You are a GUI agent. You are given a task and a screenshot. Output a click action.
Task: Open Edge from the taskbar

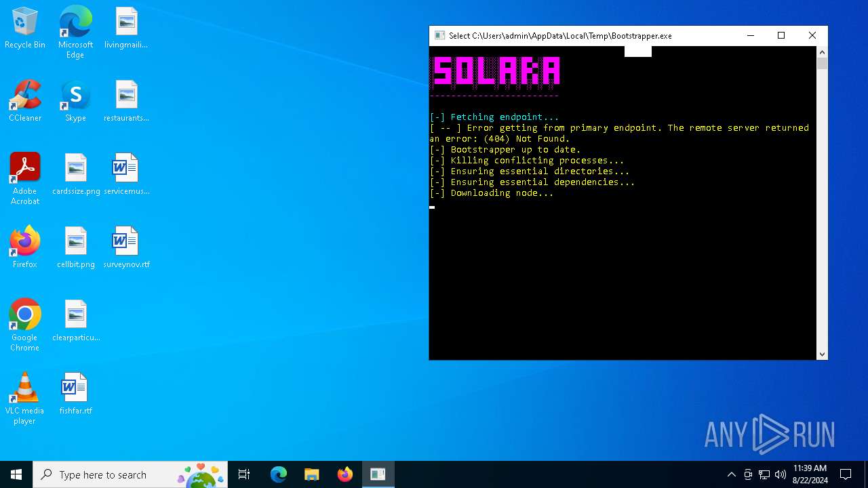279,474
